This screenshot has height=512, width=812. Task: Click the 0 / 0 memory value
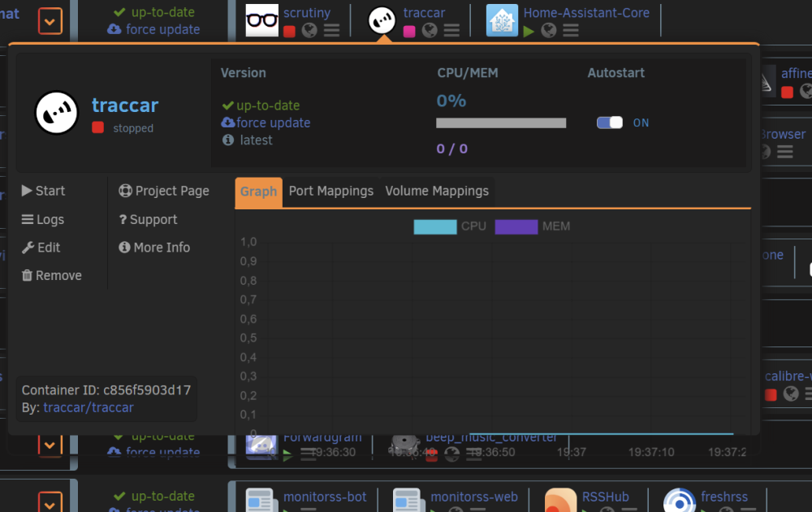452,149
